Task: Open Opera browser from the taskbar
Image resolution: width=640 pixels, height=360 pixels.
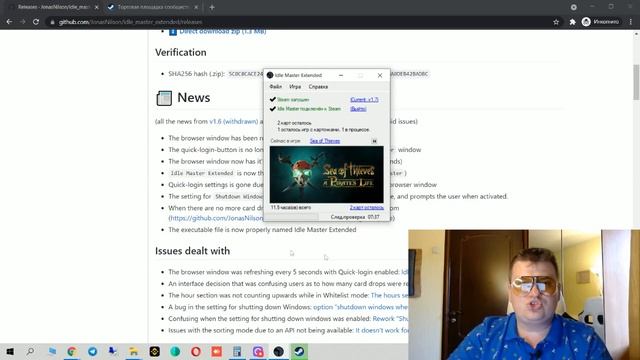Action: (x=196, y=351)
